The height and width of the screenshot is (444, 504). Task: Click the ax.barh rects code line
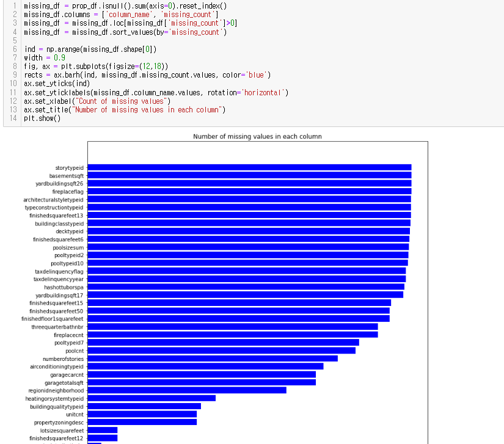pos(147,75)
